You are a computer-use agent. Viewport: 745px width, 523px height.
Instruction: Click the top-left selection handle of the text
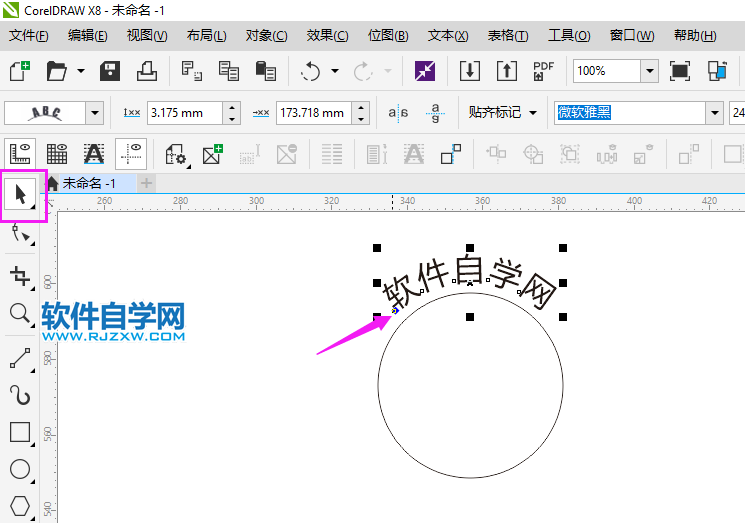[x=377, y=248]
